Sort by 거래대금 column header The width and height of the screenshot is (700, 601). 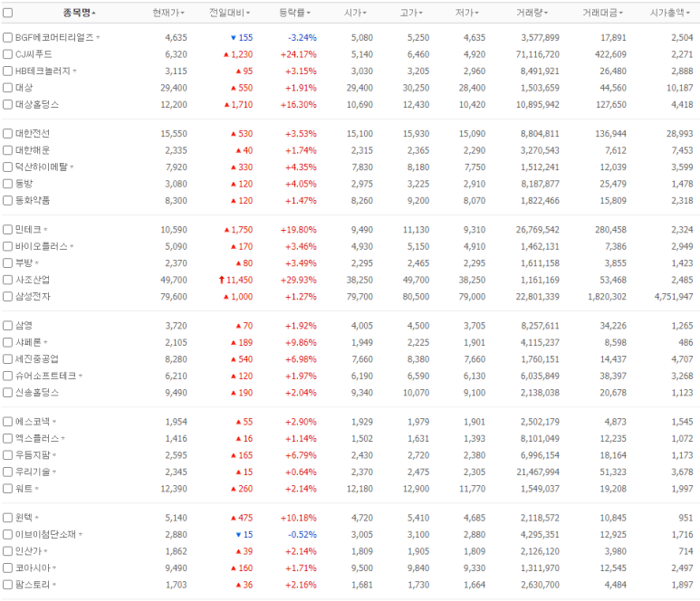click(603, 13)
